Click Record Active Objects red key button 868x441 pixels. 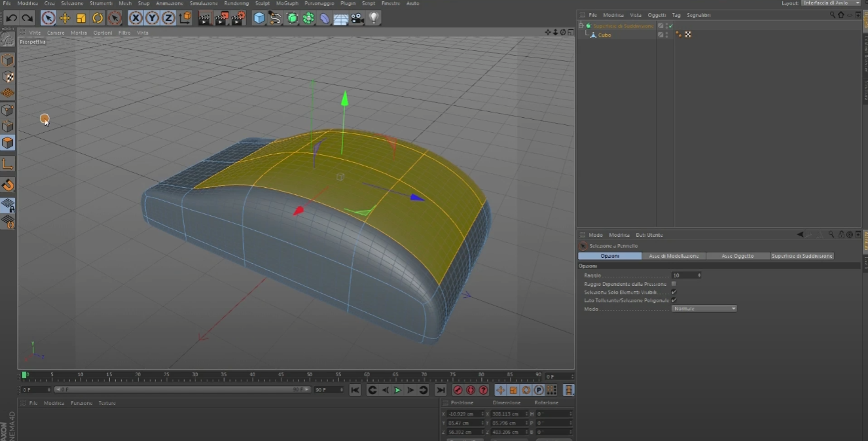pos(458,390)
